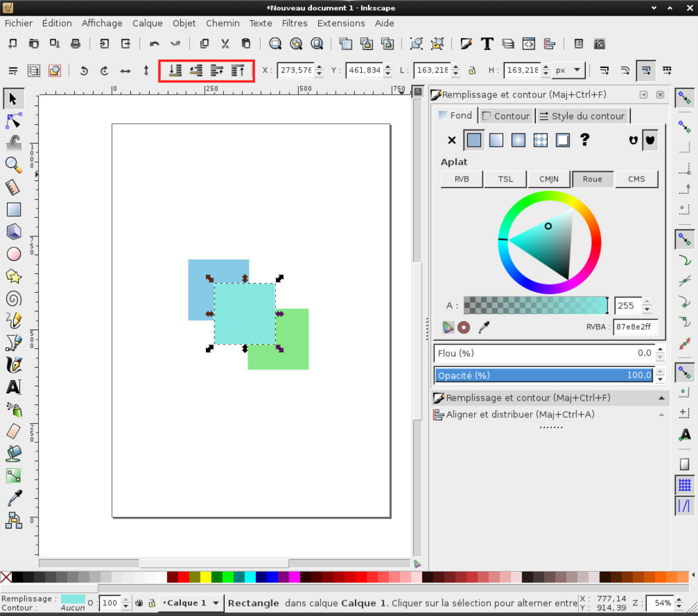Lower selection to bottom using highlighted toolbar icon

(175, 70)
